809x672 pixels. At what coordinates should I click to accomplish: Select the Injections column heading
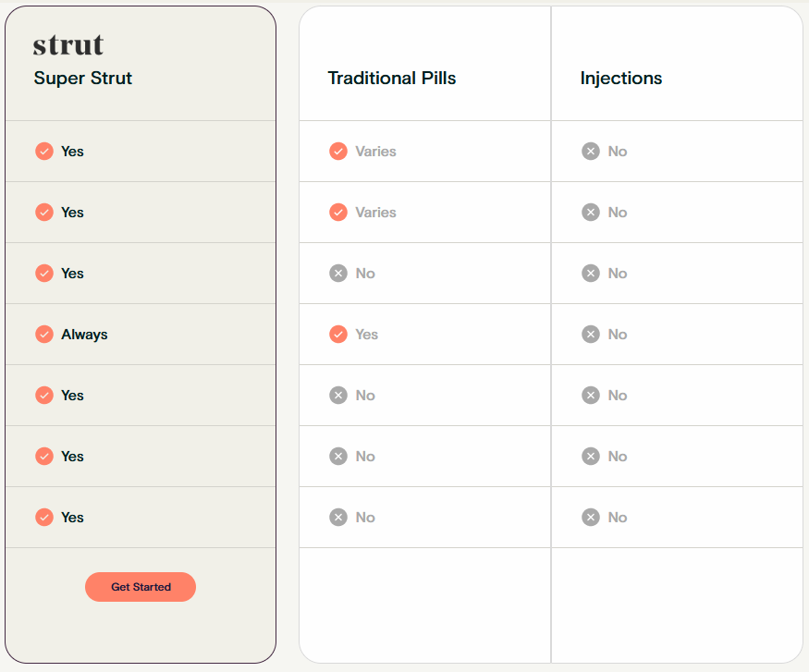[621, 79]
